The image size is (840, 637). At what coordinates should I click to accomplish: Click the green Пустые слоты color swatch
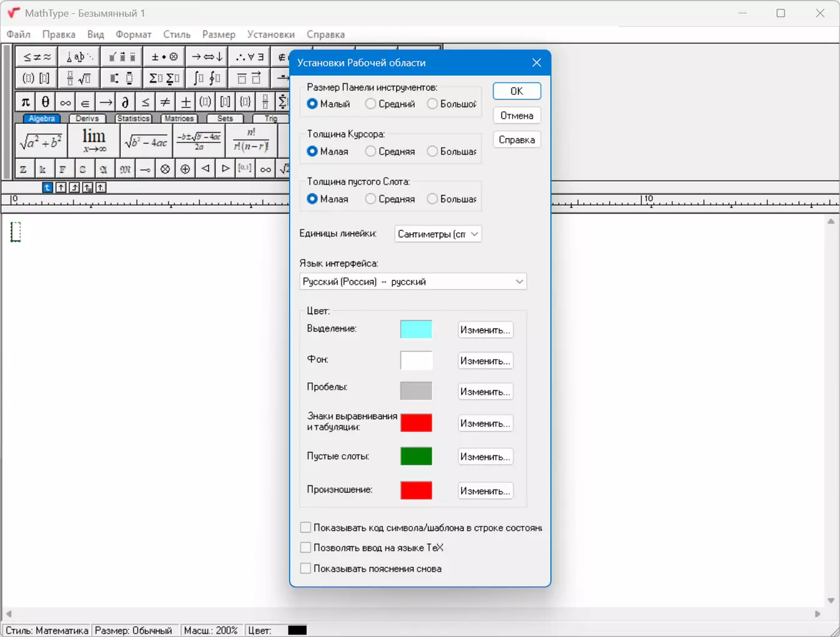pos(416,456)
